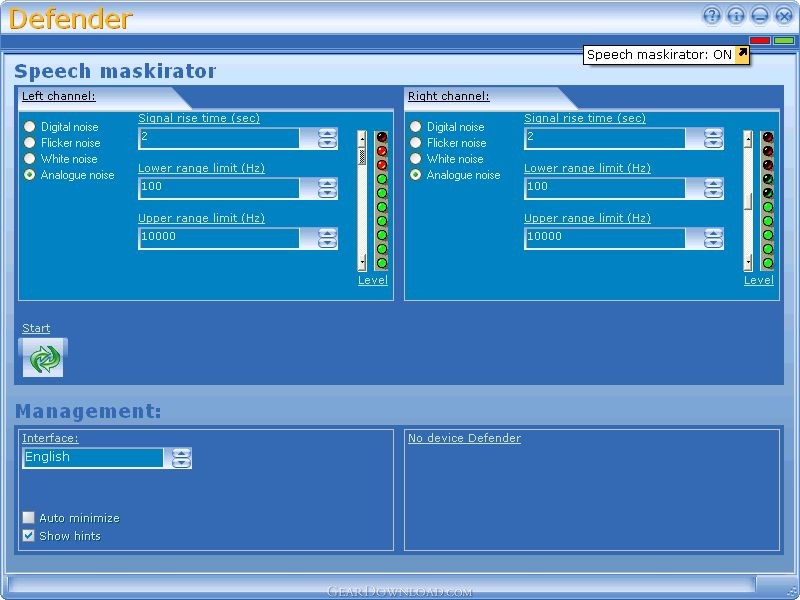The width and height of the screenshot is (800, 600).
Task: Click the English interface language field
Action: 93,458
